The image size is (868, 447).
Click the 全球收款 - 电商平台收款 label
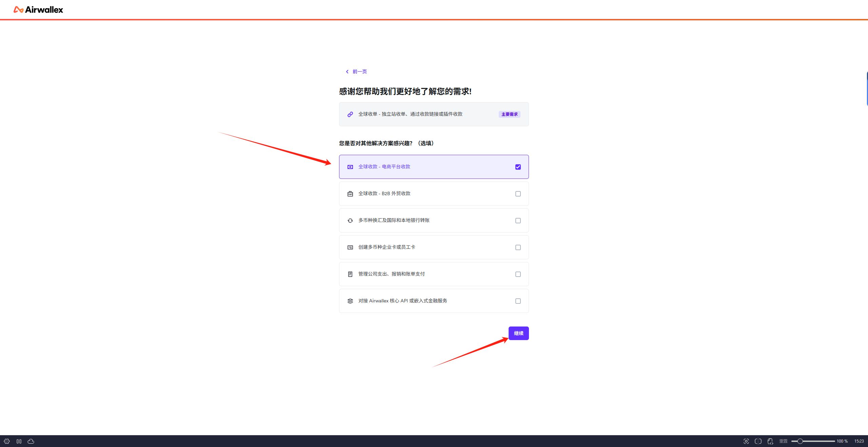[384, 167]
